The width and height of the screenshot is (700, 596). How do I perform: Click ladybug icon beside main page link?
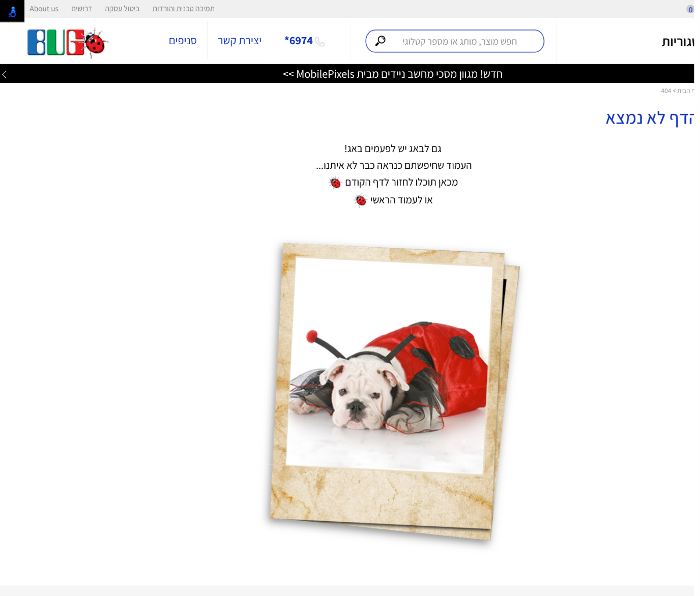pyautogui.click(x=360, y=201)
